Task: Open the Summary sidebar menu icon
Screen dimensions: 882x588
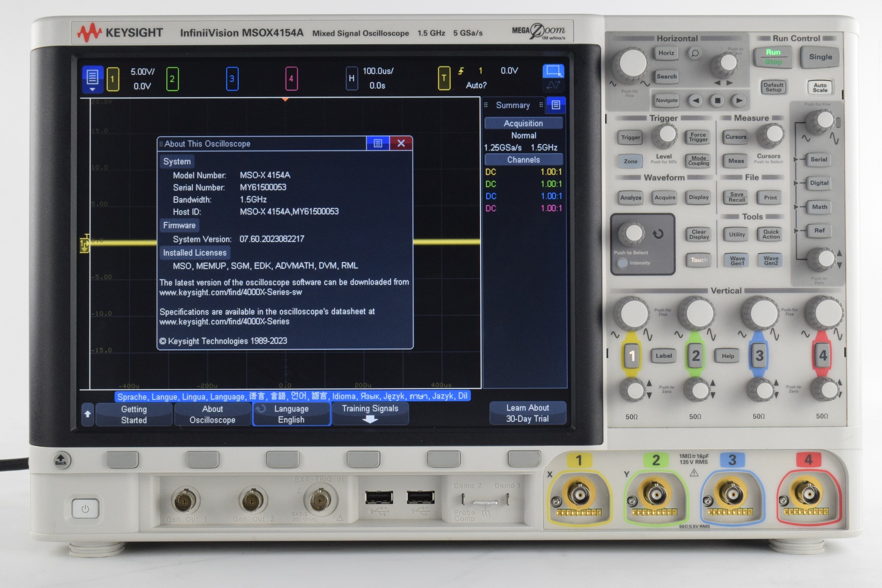Action: click(556, 105)
